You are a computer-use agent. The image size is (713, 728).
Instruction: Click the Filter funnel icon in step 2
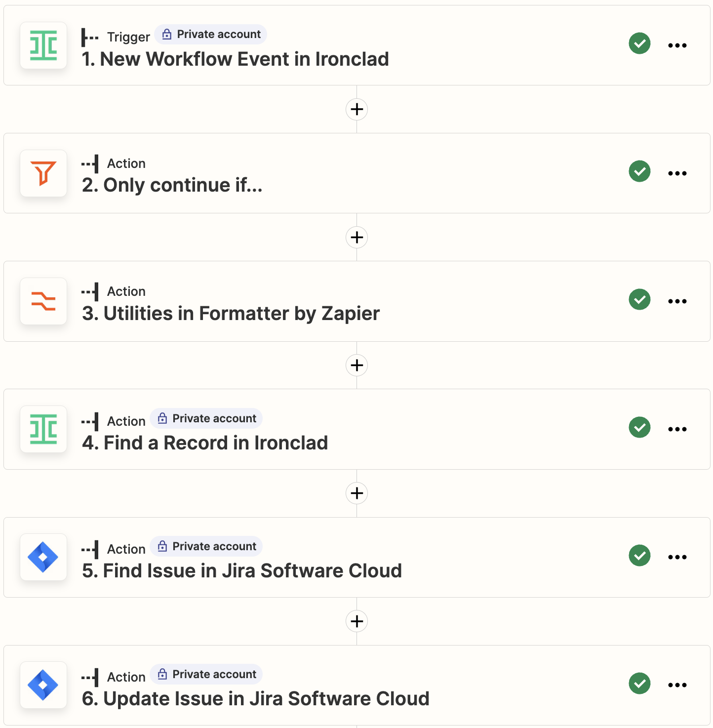click(43, 173)
